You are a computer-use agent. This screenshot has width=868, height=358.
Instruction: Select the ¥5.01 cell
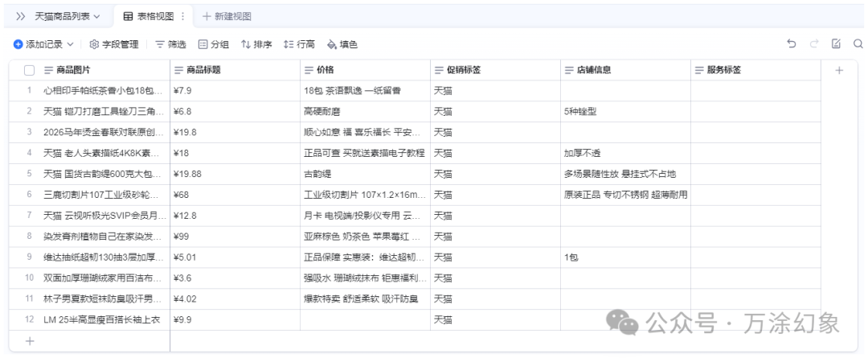(235, 257)
